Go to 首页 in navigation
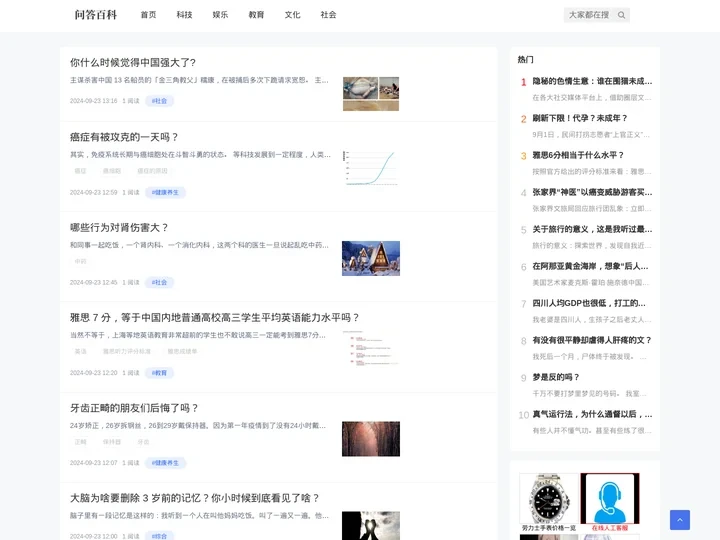Viewport: 720px width, 540px height. tap(148, 15)
